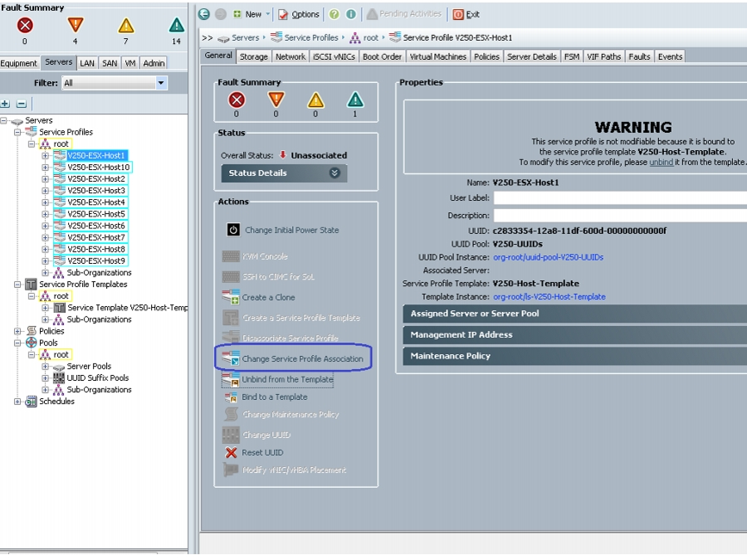Select V250-ESX-Host10 in the tree

click(98, 167)
